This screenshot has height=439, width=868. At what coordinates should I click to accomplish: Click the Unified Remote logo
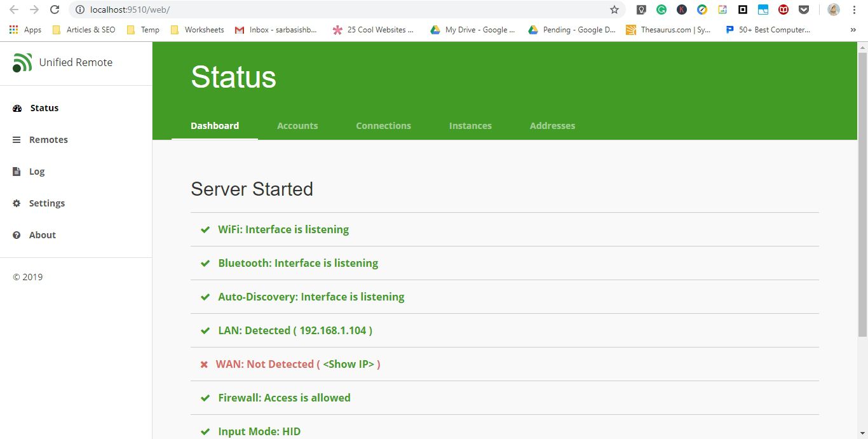(x=22, y=62)
